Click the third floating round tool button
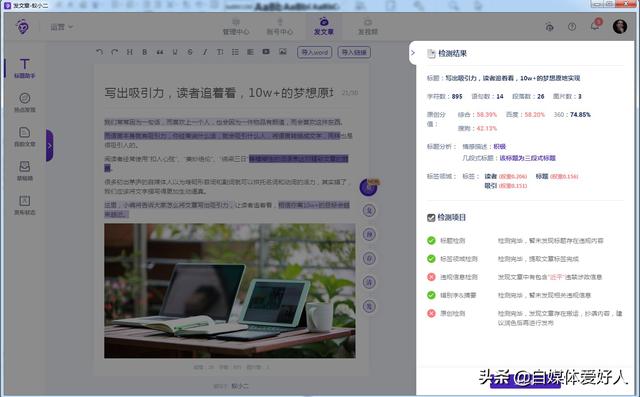Image resolution: width=640 pixels, height=397 pixels. coord(369,234)
